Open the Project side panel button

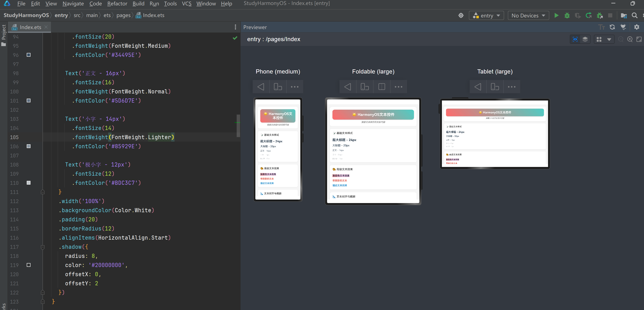click(4, 35)
